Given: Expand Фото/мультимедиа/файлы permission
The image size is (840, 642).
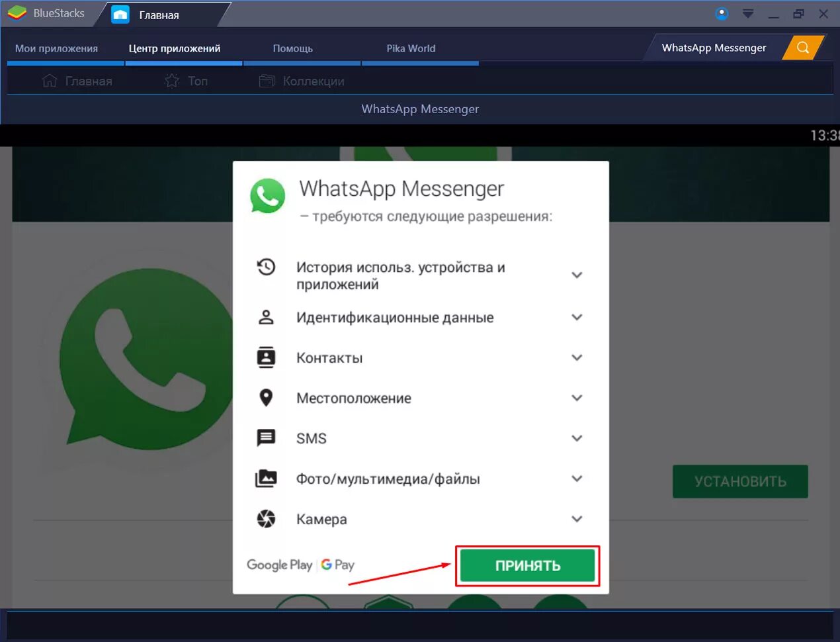Looking at the screenshot, I should [x=577, y=479].
